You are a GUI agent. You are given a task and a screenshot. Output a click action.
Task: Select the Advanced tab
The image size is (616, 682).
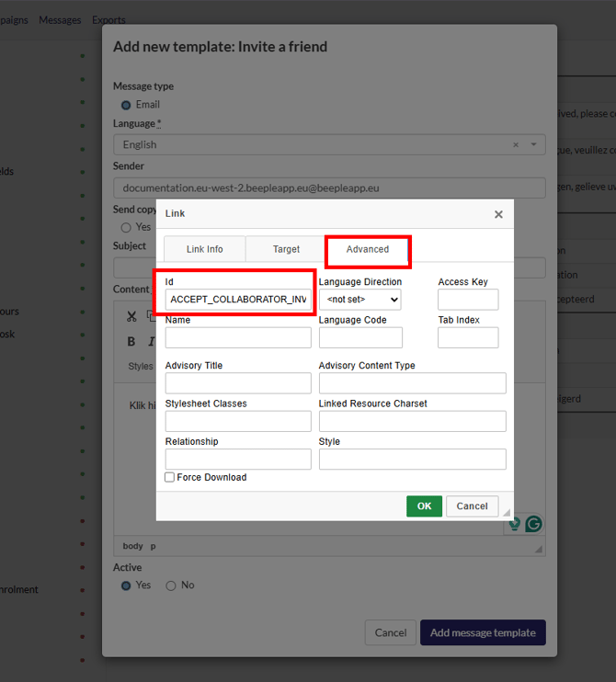point(368,249)
